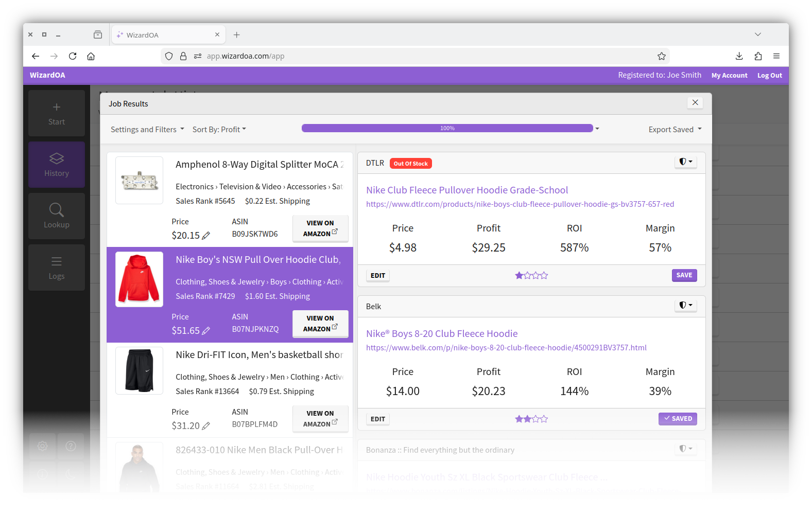Open Export Saved dropdown
The width and height of the screenshot is (812, 516).
pyautogui.click(x=675, y=130)
